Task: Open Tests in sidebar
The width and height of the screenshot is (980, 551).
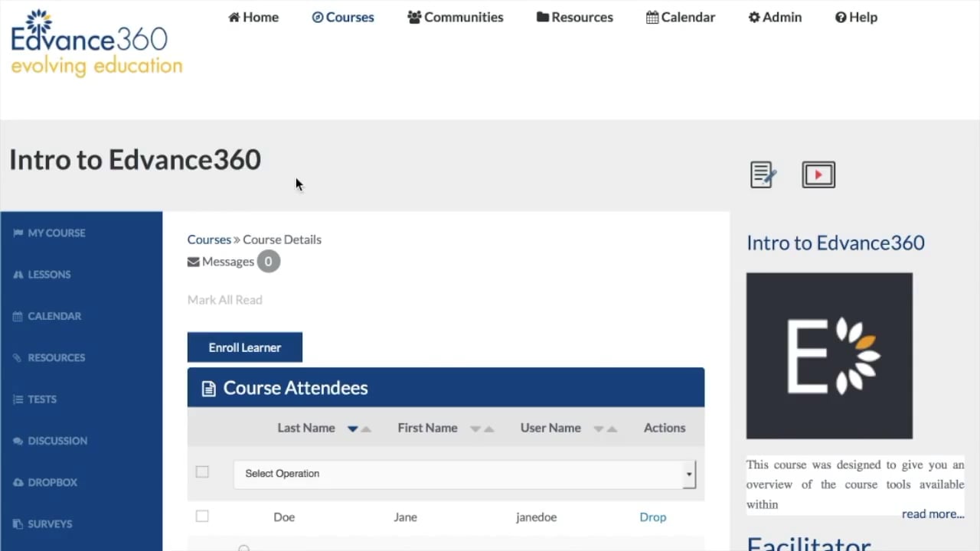Action: point(42,399)
